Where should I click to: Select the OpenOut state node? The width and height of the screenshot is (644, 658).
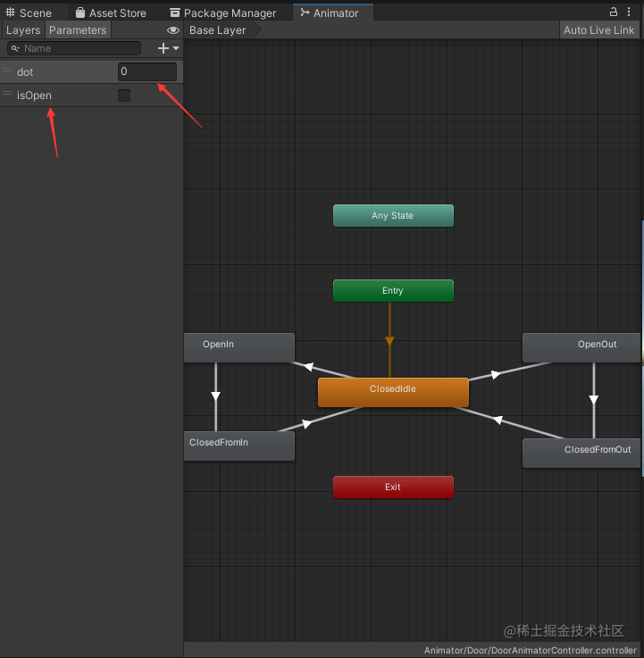pos(581,347)
